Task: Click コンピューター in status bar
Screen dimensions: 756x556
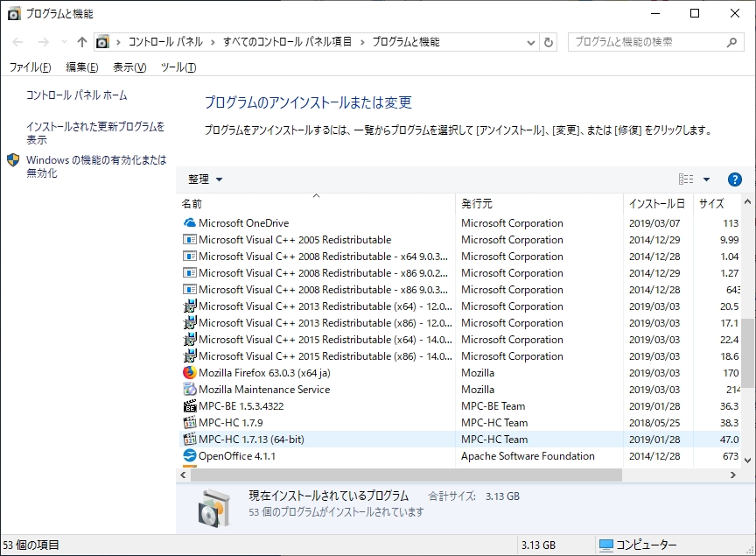Action: [x=646, y=545]
